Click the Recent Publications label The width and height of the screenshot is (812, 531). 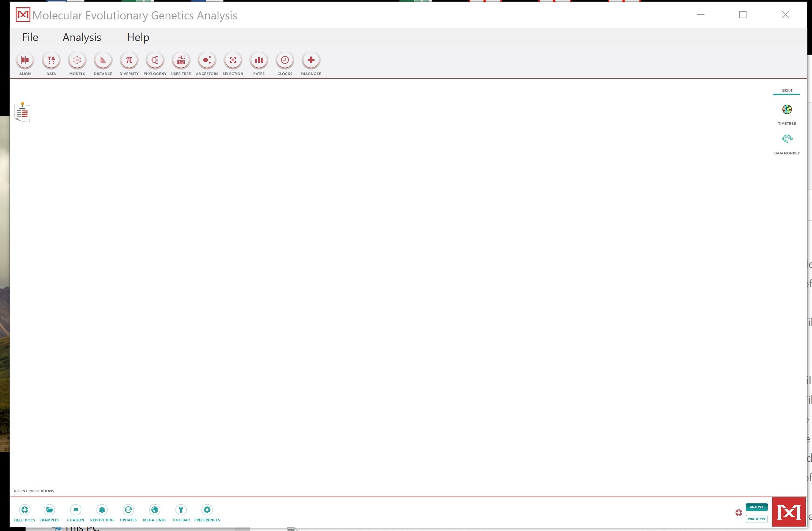pyautogui.click(x=34, y=491)
